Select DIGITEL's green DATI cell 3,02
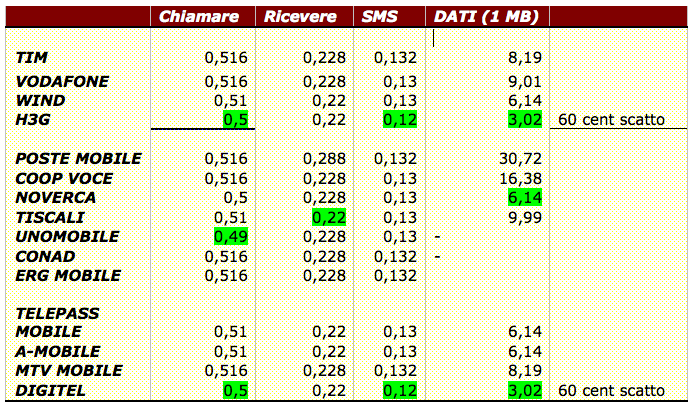This screenshot has height=412, width=696. [x=525, y=391]
